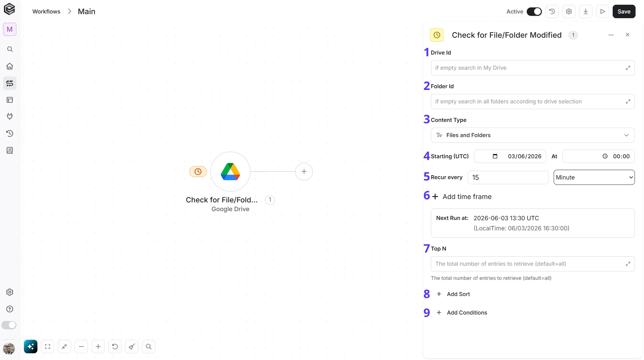Click the clean-up broom canvas icon

tap(132, 347)
